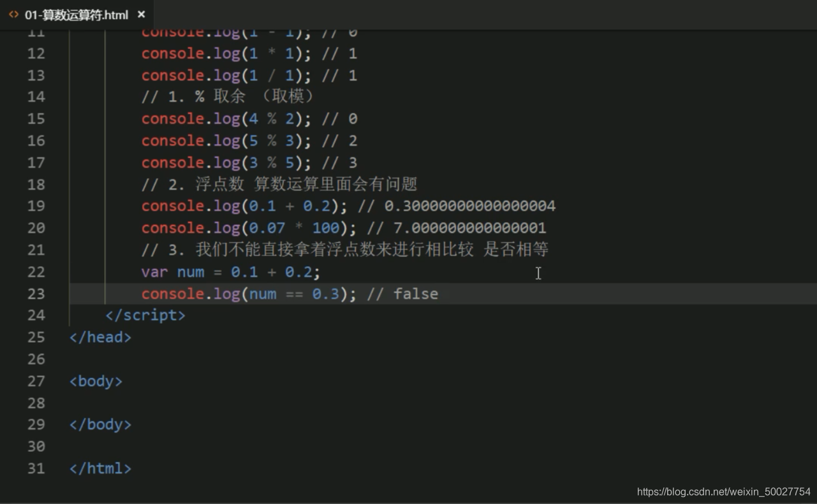The image size is (817, 504).
Task: Click the closing </head> tag
Action: coord(100,337)
